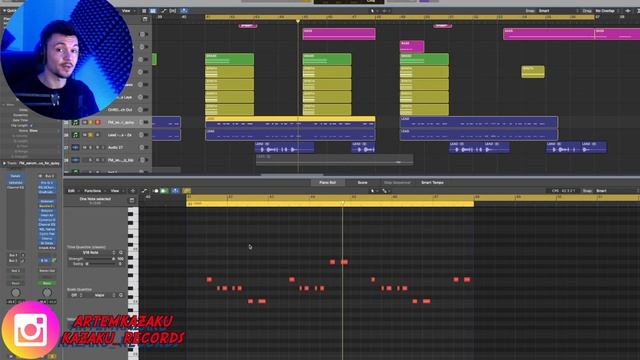Click the track header configuration icon
The image size is (640, 360).
(145, 19)
